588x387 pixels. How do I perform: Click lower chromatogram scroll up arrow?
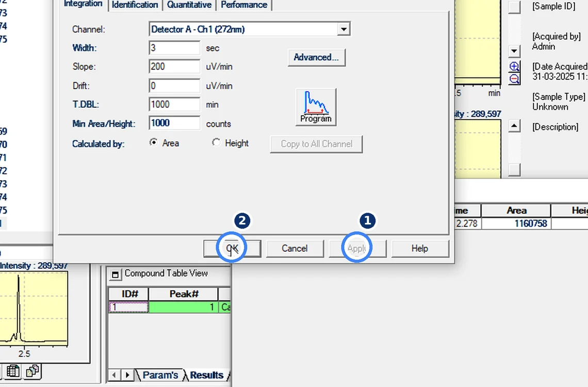point(515,126)
